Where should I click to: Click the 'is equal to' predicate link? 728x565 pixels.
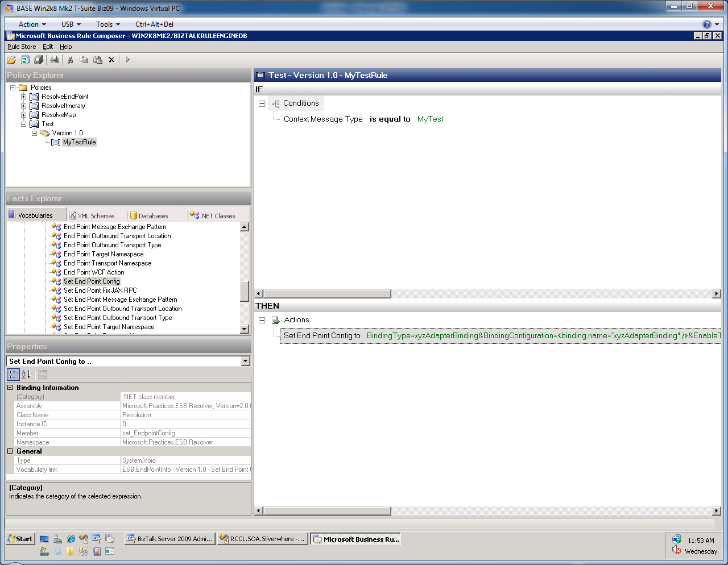[390, 119]
